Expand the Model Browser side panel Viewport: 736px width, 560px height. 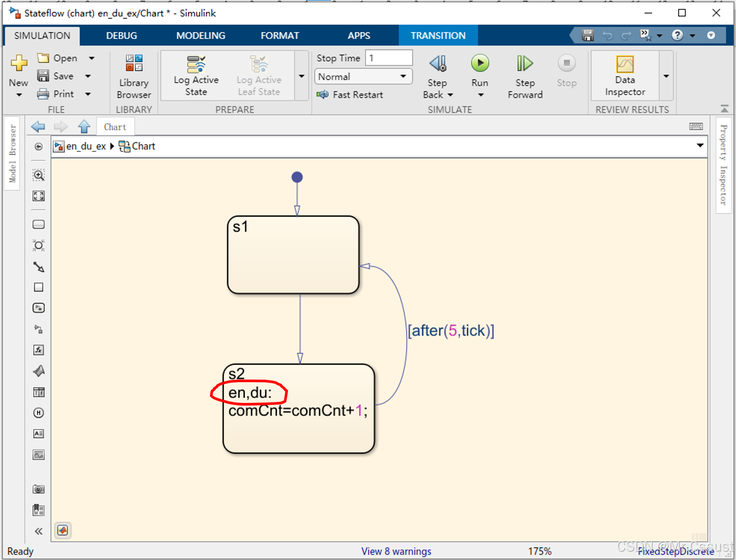(12, 154)
